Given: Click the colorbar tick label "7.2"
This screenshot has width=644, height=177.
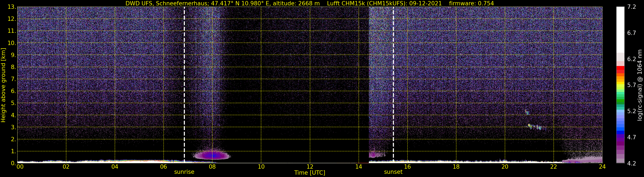Looking at the screenshot, I should [x=632, y=7].
